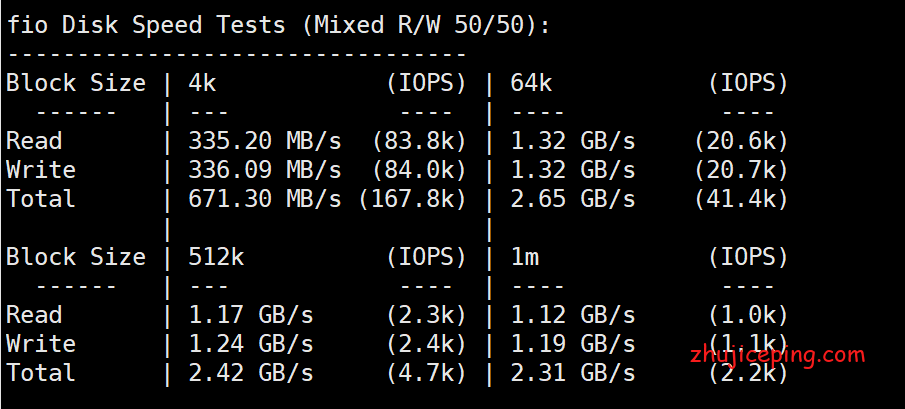Click the 1m block size header

click(525, 257)
